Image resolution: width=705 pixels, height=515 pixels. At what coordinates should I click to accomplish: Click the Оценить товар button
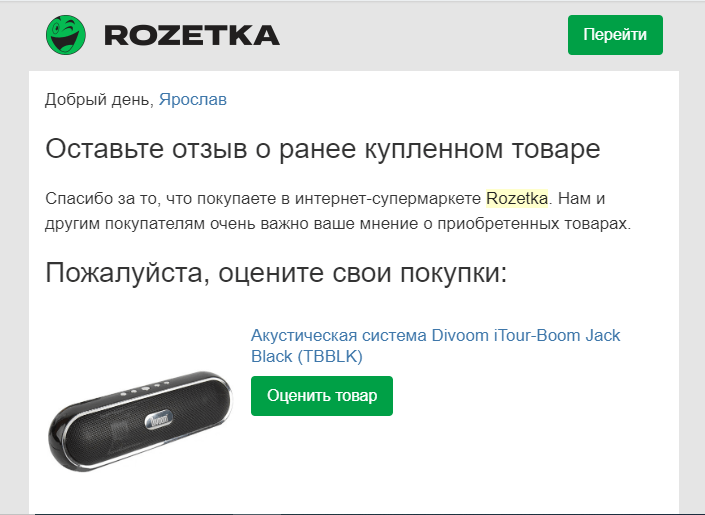coord(322,396)
